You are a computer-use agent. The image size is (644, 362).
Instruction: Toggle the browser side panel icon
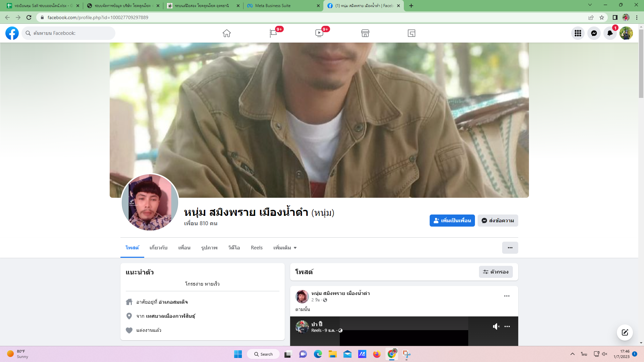[x=615, y=17]
